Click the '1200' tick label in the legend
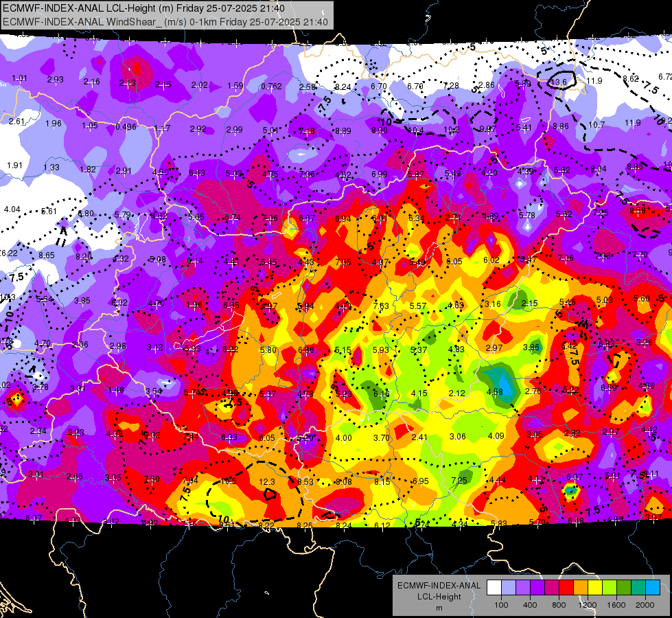 point(588,605)
